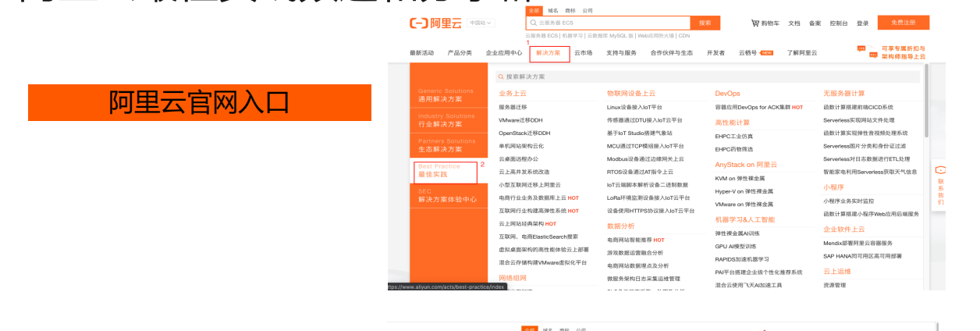Open the 小程序业务实时监控 link

[x=848, y=201]
